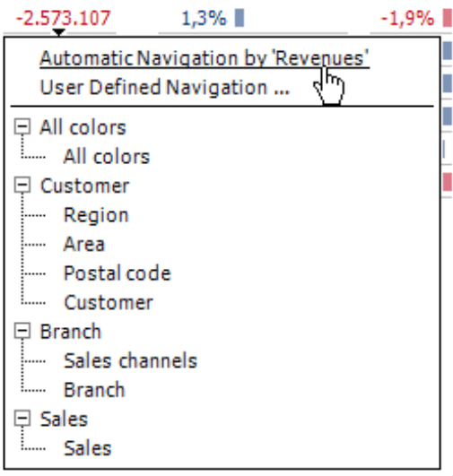The width and height of the screenshot is (453, 476).
Task: Collapse the Sales tree group
Action: (22, 419)
